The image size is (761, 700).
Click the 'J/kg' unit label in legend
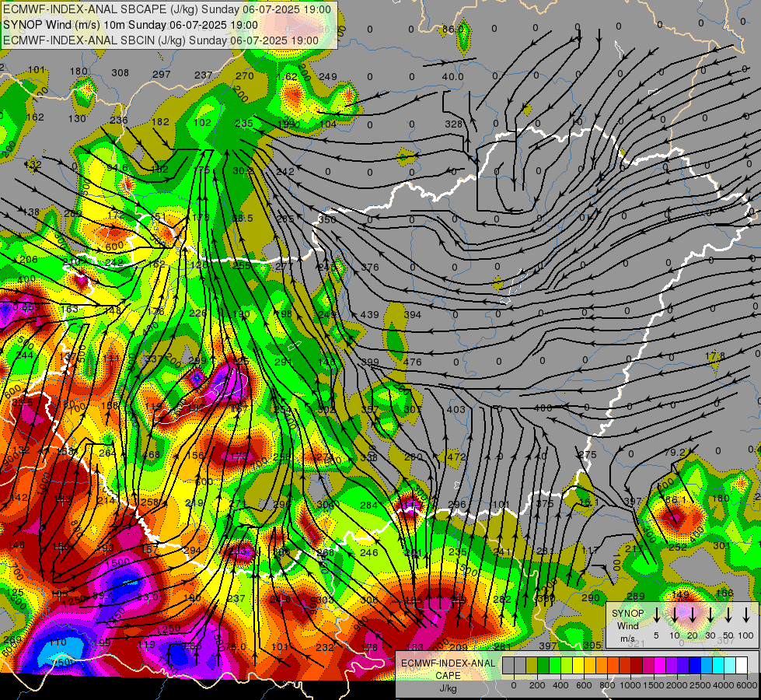pos(448,688)
